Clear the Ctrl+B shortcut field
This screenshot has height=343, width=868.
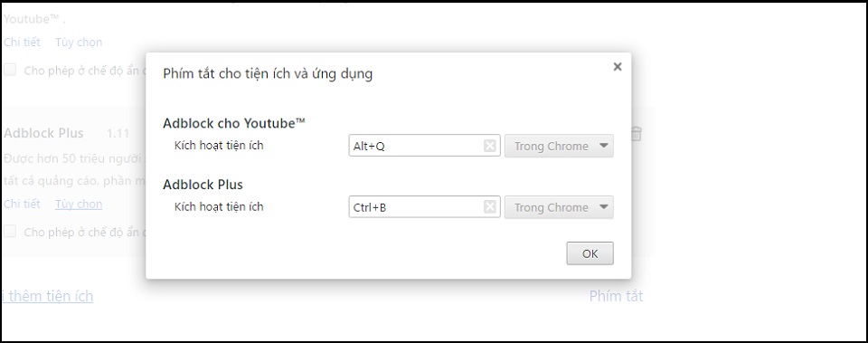pos(489,206)
